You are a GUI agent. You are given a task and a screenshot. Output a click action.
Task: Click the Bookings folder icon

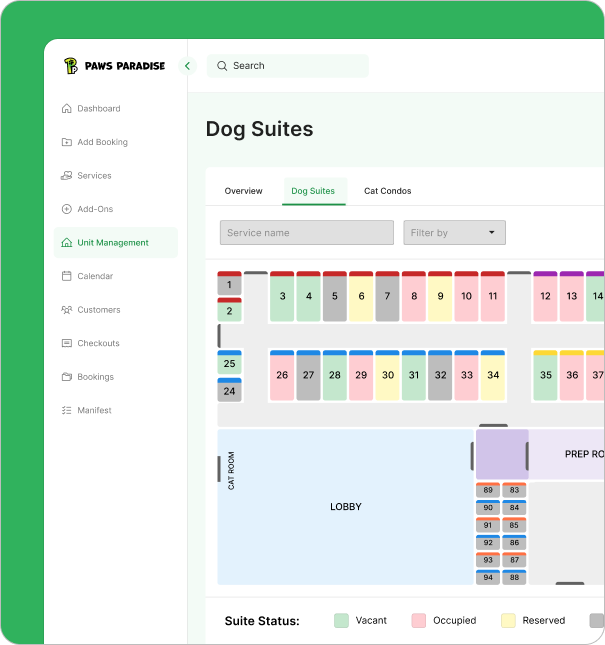click(x=67, y=377)
